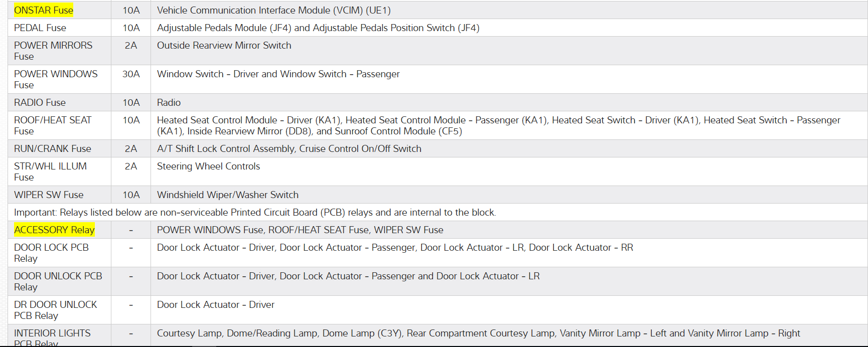The image size is (868, 347).
Task: Select the ROOF/HEAT SEAT Fuse name cell
Action: click(x=53, y=125)
